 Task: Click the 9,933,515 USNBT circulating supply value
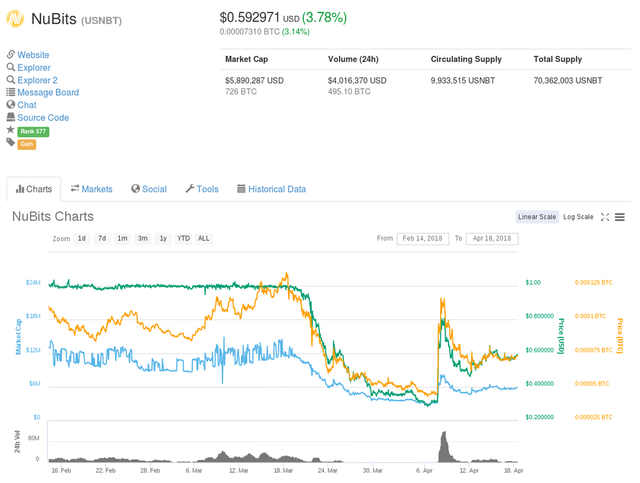click(463, 80)
